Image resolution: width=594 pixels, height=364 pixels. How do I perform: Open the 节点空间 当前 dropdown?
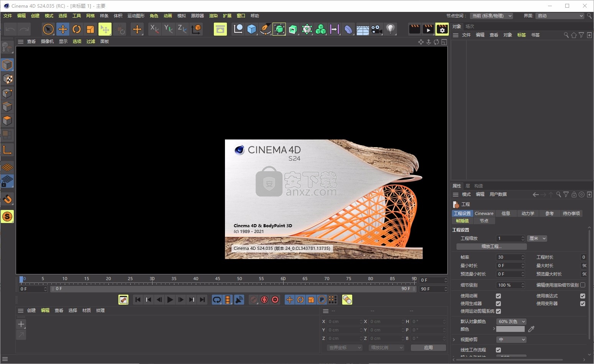492,16
